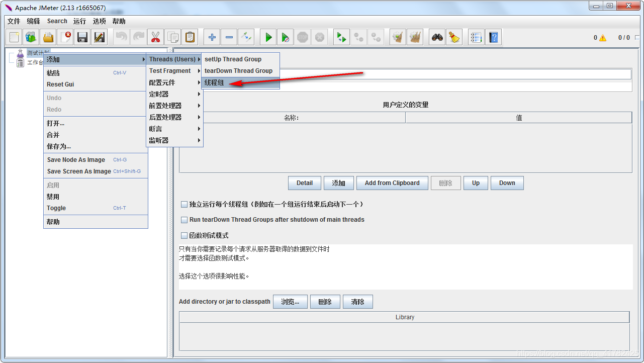Expand the 添加 submenu

click(x=96, y=59)
